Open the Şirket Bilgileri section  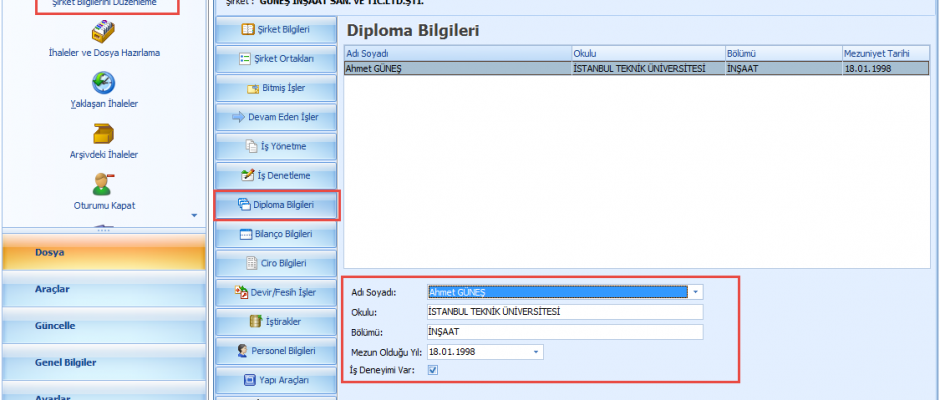(x=277, y=30)
